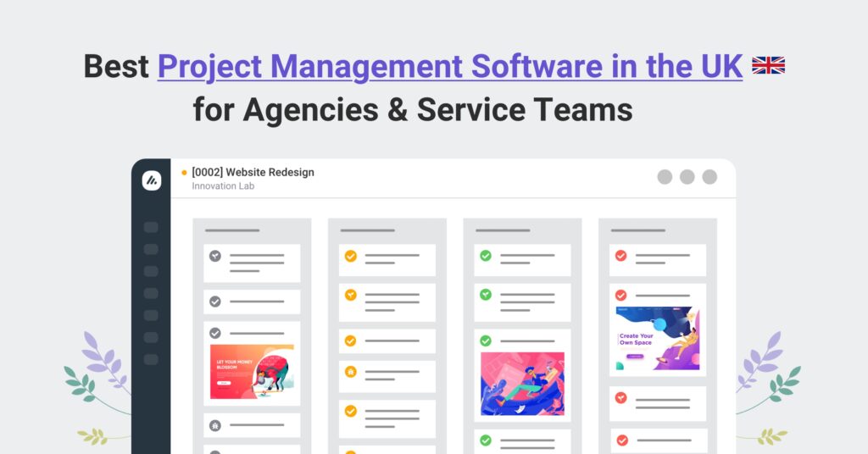
Task: Click the Innovation Lab subtitle
Action: point(223,186)
